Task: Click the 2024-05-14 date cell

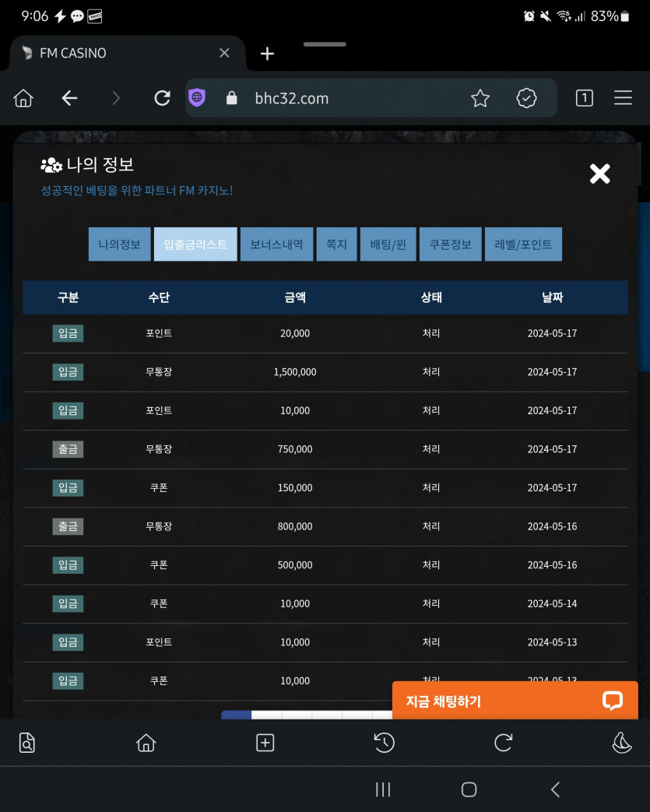Action: tap(552, 603)
